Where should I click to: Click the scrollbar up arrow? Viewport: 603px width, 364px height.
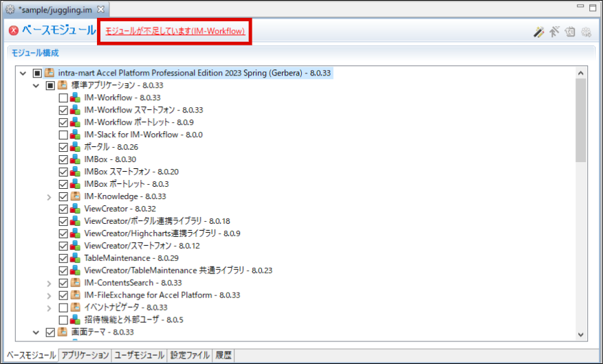tap(581, 73)
